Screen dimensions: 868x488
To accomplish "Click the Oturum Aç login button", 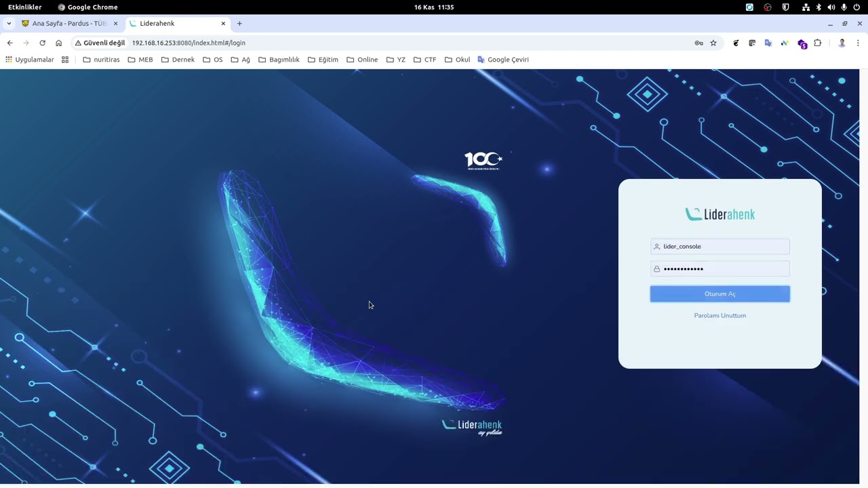I will coord(719,293).
